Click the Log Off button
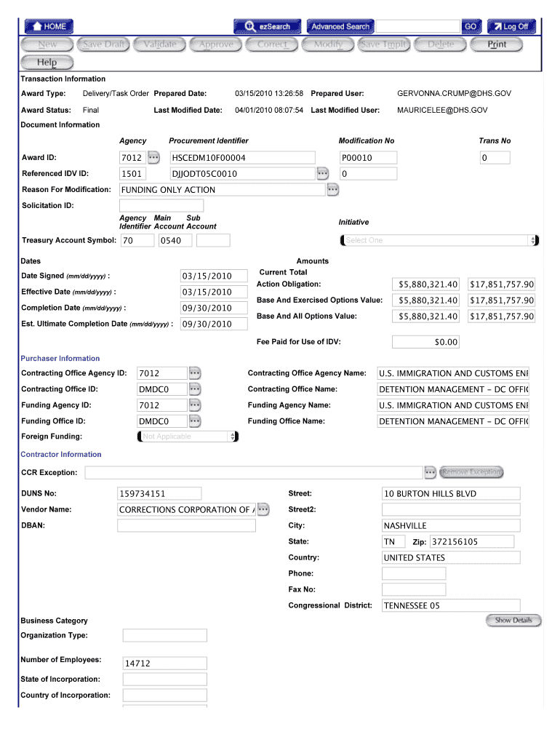The height and width of the screenshot is (745, 560). pyautogui.click(x=511, y=26)
